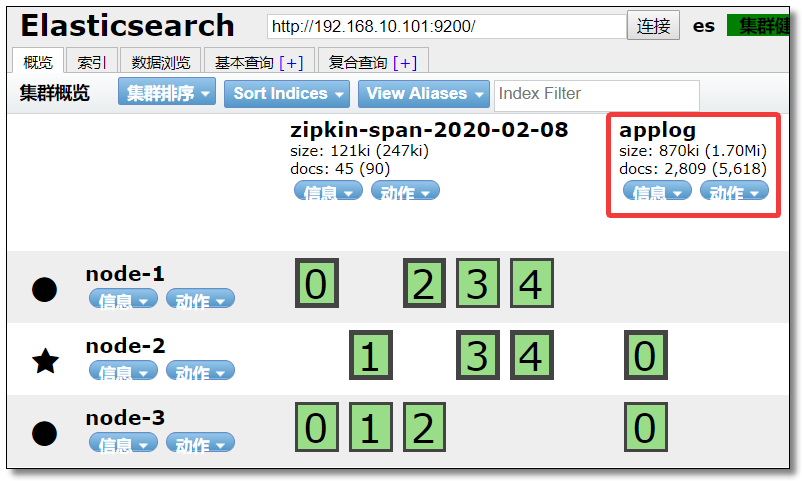Open the 集群排序 dropdown
Screen dimensions: 802x481
click(167, 92)
